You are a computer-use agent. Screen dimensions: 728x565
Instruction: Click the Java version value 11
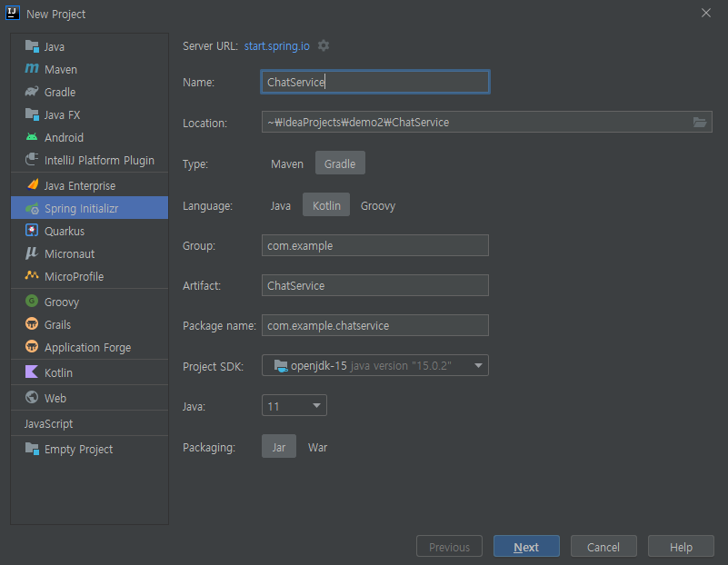[274, 406]
